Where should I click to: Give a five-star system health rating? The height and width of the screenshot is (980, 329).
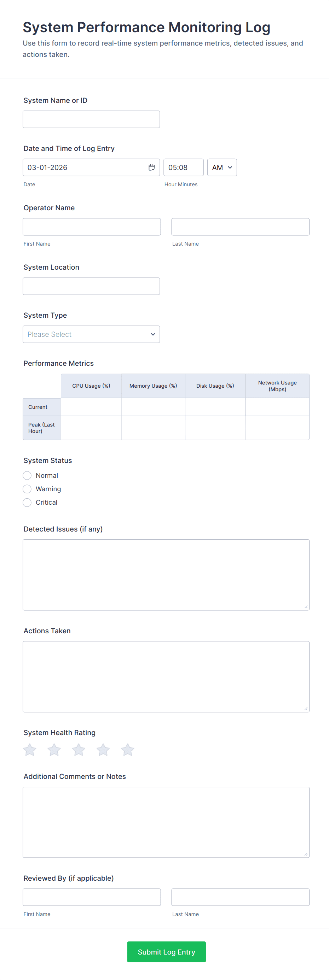[128, 750]
